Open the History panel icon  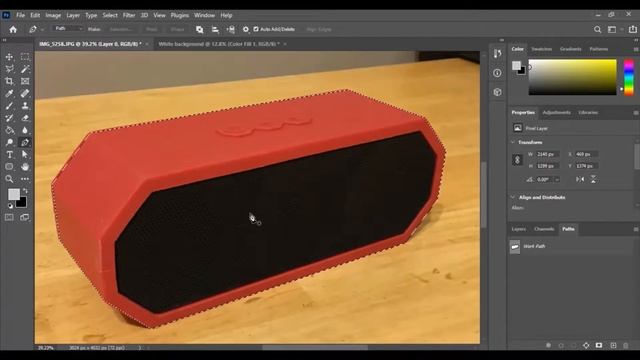pos(497,53)
